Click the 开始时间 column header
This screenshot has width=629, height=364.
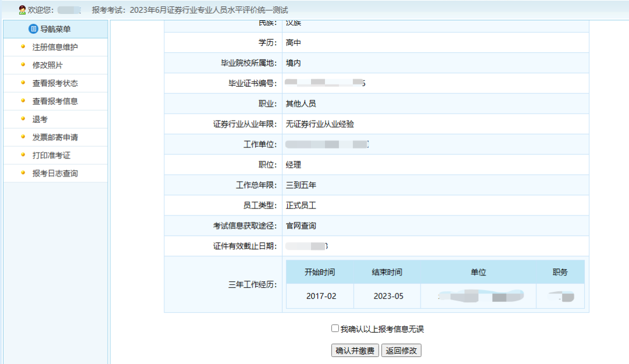pos(320,272)
